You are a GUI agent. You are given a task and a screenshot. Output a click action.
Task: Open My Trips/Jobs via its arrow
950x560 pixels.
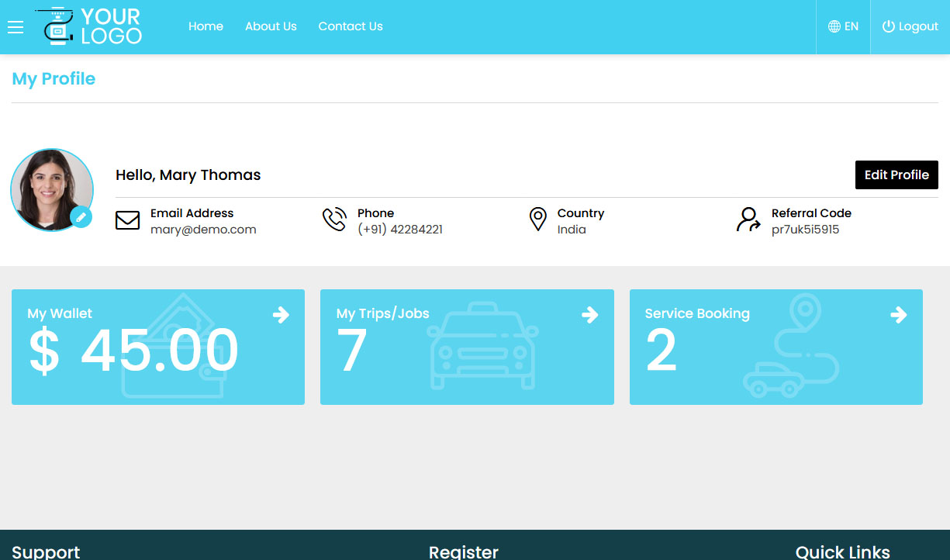pos(589,314)
